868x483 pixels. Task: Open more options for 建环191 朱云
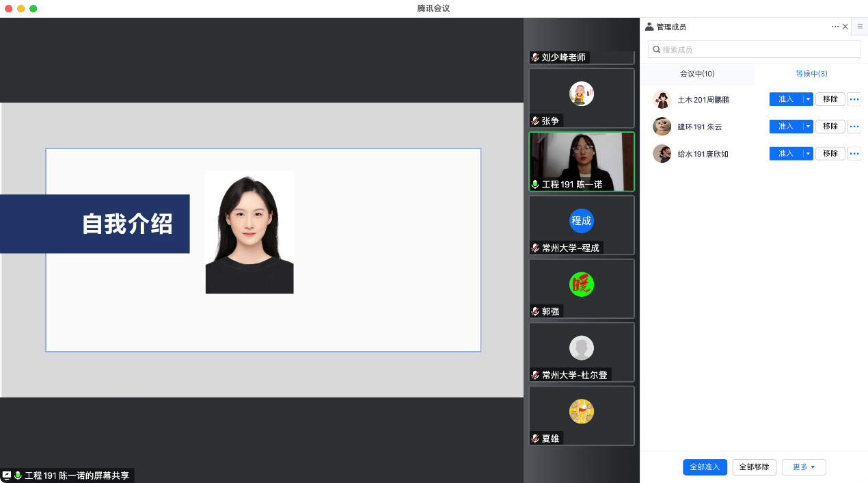[854, 127]
